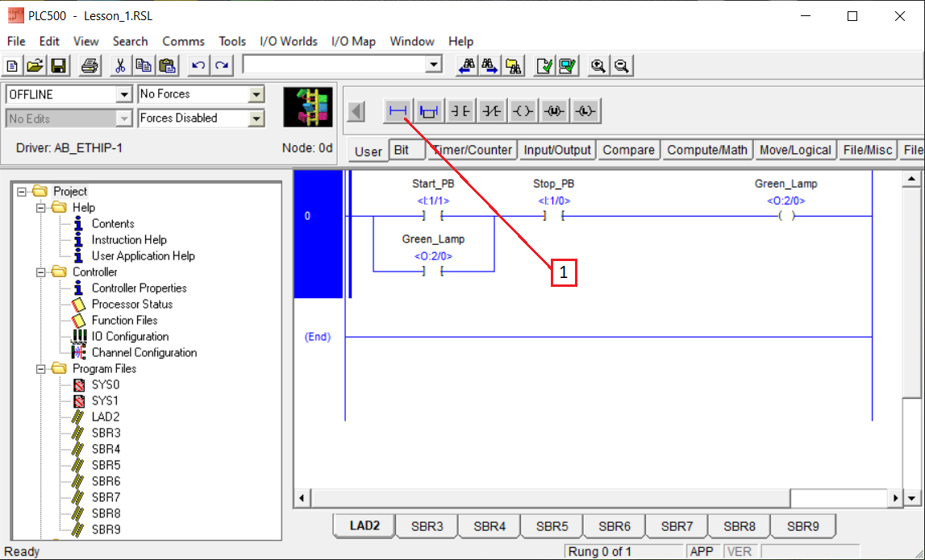Insert a New Rung instruction
Viewport: 925px width, 560px height.
(x=398, y=111)
